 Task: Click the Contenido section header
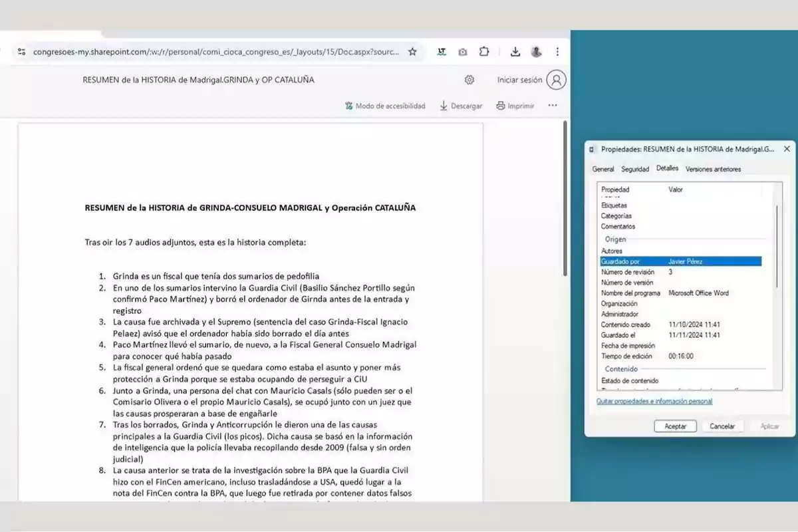(621, 369)
